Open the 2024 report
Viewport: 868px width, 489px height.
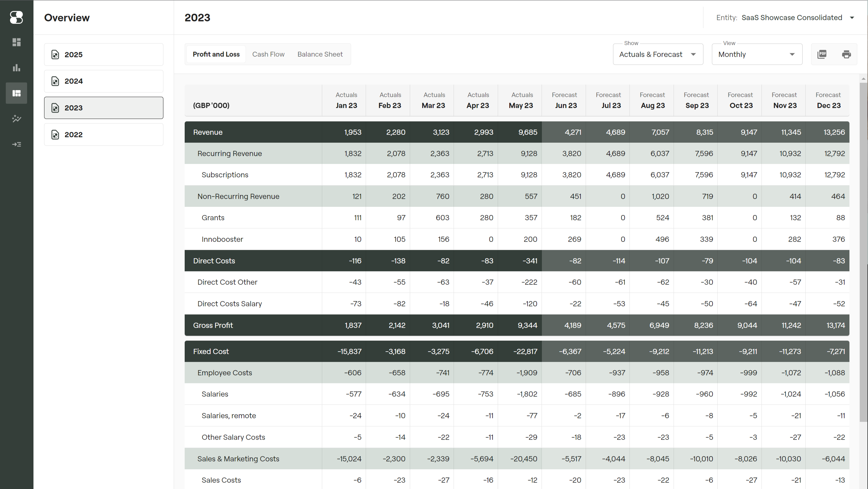pos(103,81)
